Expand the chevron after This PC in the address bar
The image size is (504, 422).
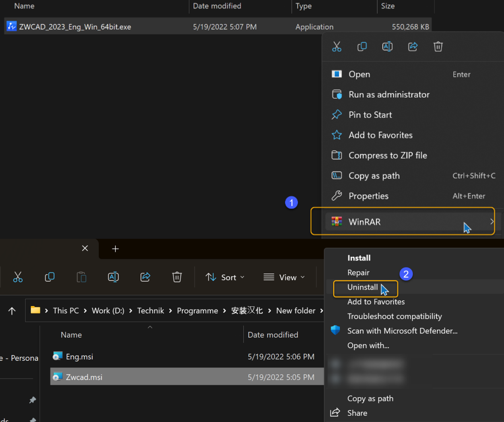[85, 310]
